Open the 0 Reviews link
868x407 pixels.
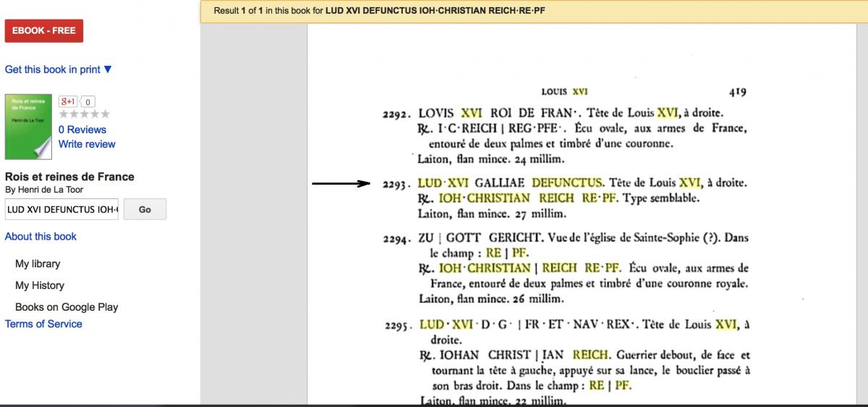tap(82, 130)
